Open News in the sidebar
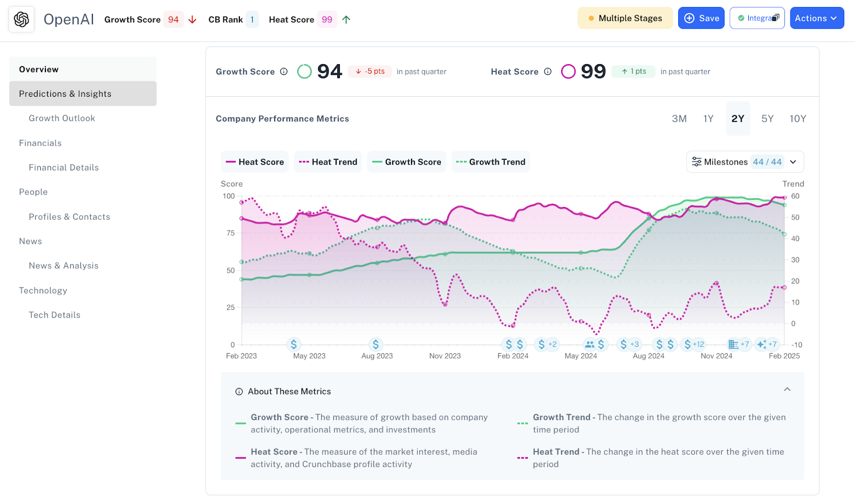 coord(30,241)
